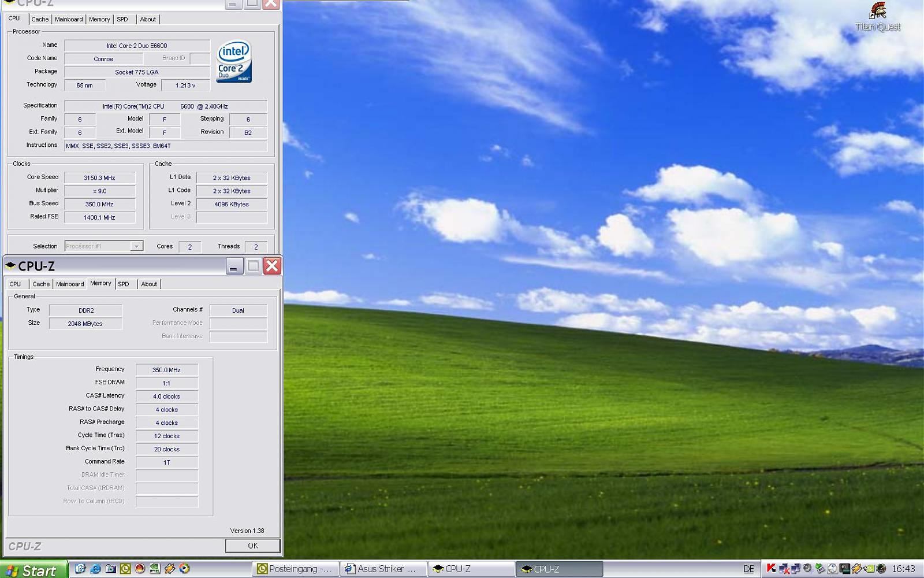The height and width of the screenshot is (578, 924).
Task: Open the Cache tab in the upper CPU-Z
Action: click(40, 19)
